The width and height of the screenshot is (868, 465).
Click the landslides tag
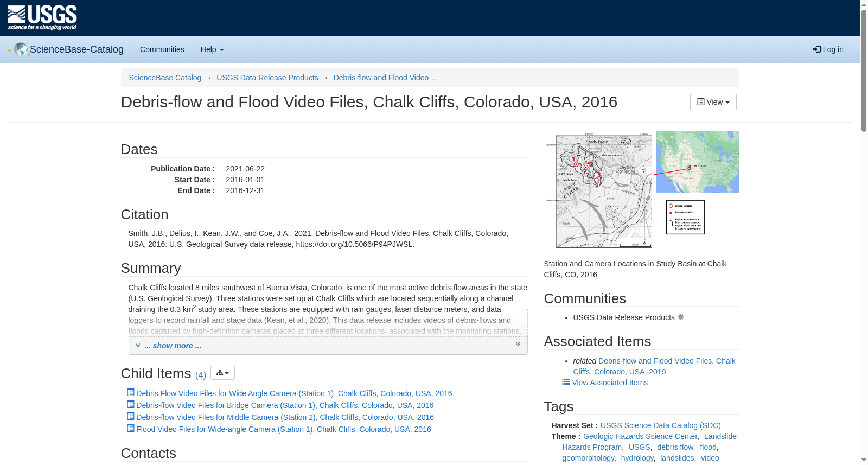677,458
